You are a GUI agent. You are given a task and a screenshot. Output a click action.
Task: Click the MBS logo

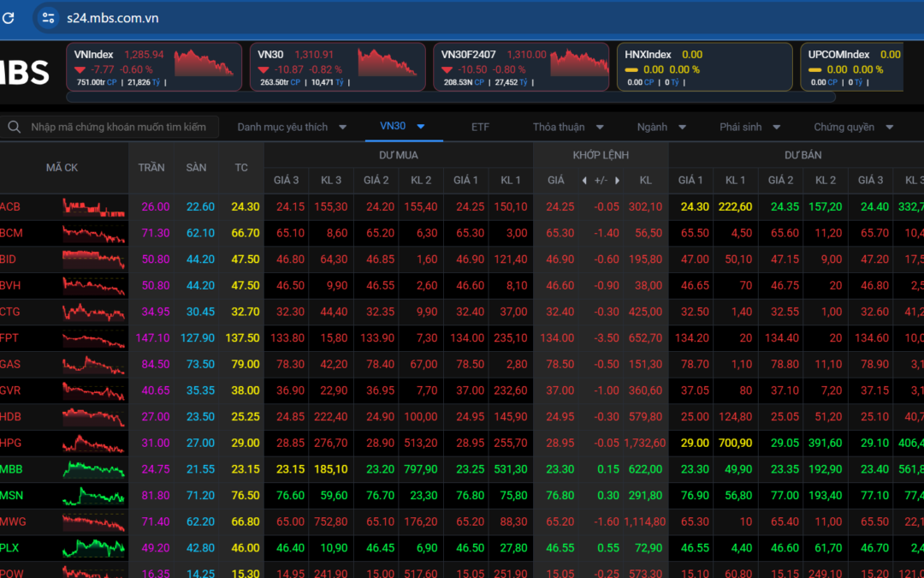(24, 72)
